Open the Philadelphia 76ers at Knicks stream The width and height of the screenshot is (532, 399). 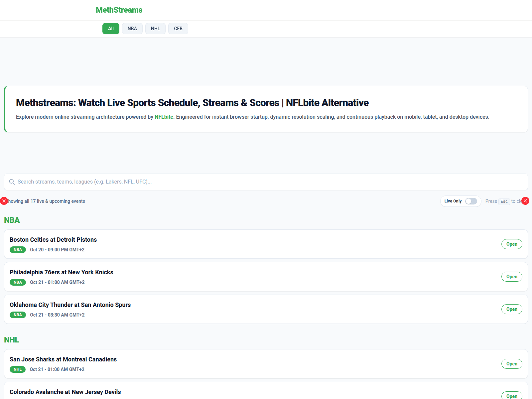[512, 277]
